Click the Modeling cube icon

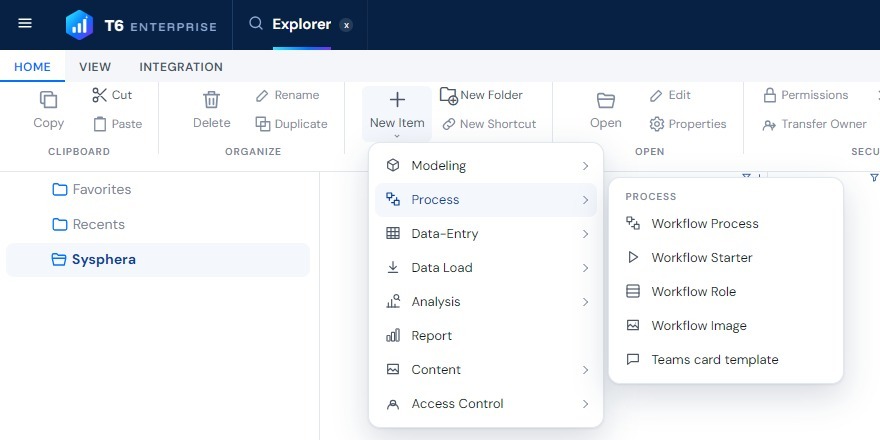tap(393, 165)
